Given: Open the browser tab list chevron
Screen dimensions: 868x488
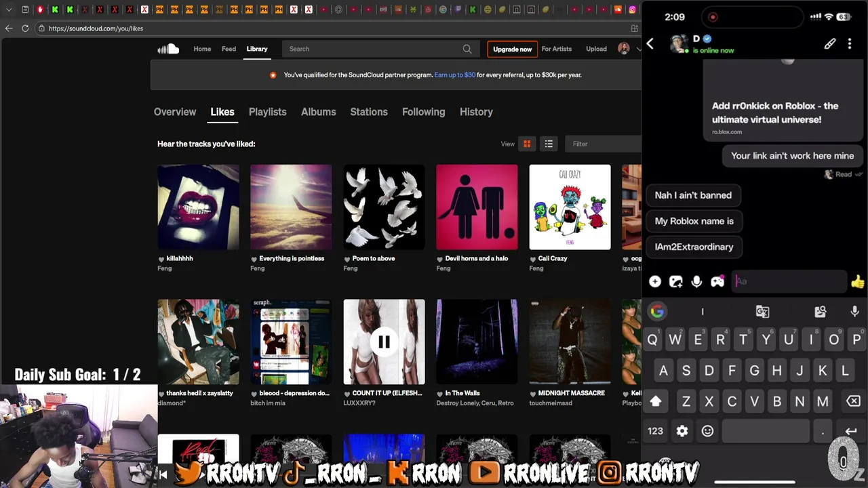Looking at the screenshot, I should coord(9,9).
